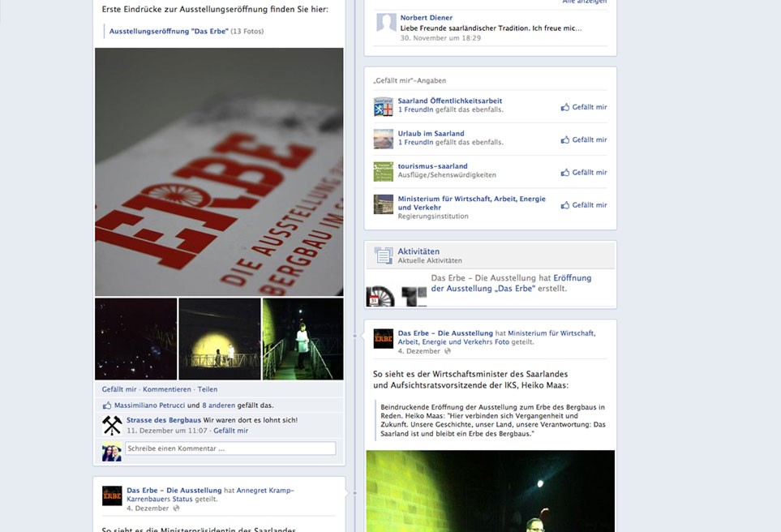
Task: Open the person on green walkway thumbnail
Action: (x=303, y=339)
